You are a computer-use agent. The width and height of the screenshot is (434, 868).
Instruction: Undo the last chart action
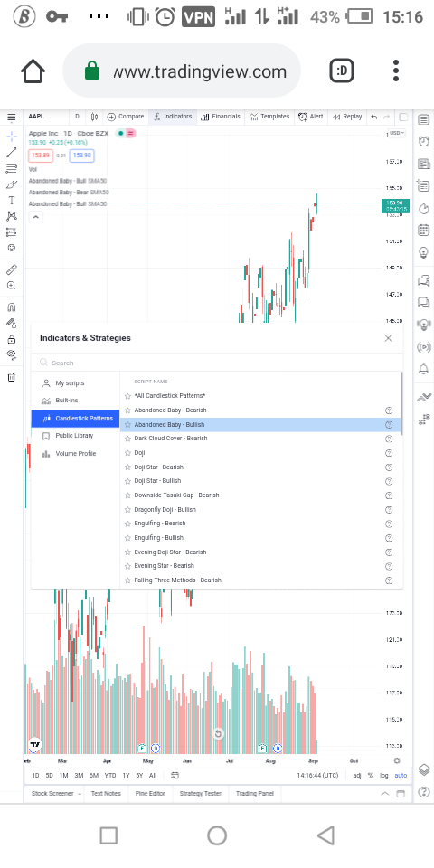point(373,117)
